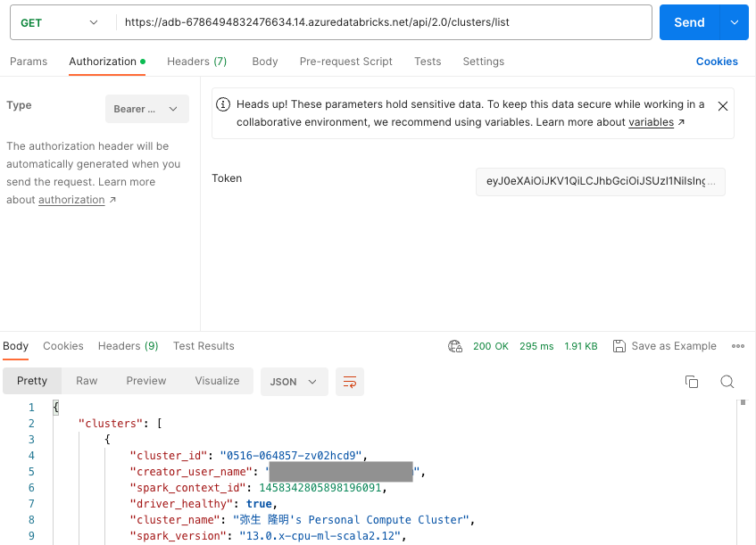Switch to the Raw response view

86,381
